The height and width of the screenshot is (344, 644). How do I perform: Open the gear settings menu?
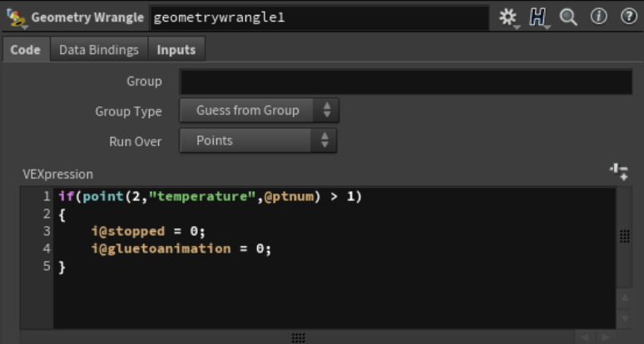[x=508, y=17]
